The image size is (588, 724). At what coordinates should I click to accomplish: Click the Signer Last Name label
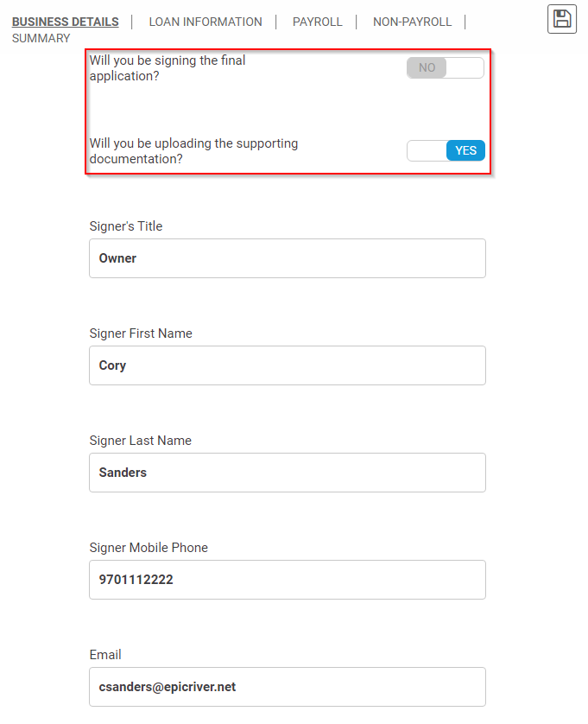(x=140, y=441)
